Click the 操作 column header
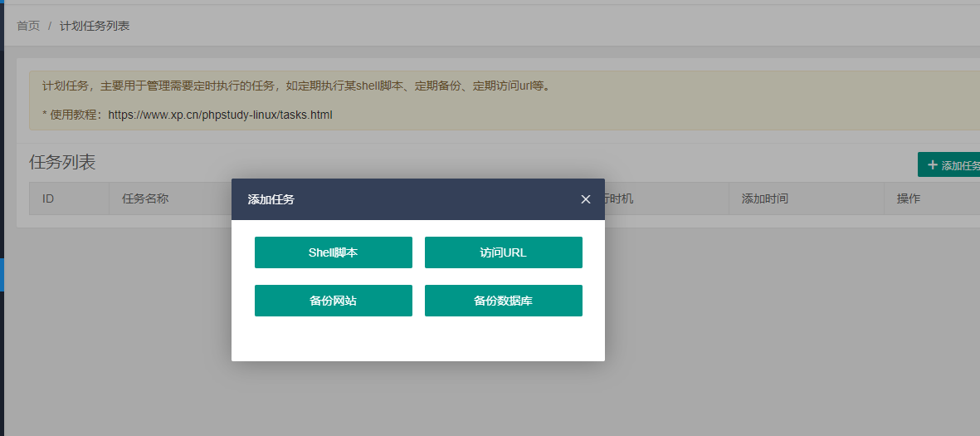Image resolution: width=980 pixels, height=436 pixels. (908, 199)
